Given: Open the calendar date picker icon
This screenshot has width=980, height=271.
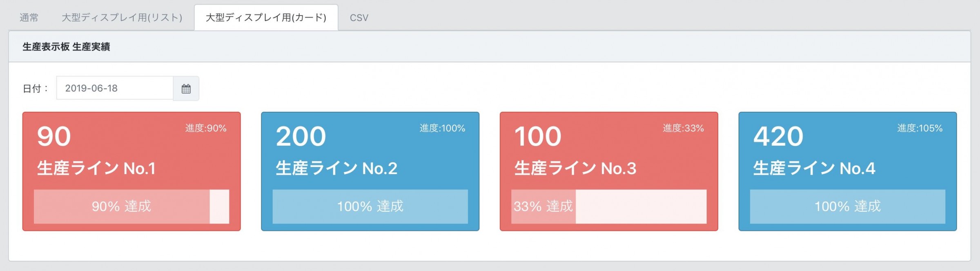Looking at the screenshot, I should point(186,89).
